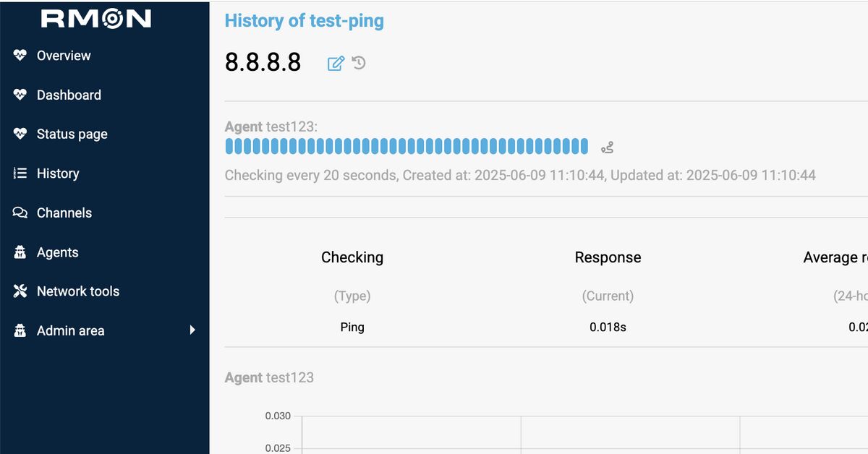Open the Admin area menu item
This screenshot has width=868, height=454.
(70, 330)
